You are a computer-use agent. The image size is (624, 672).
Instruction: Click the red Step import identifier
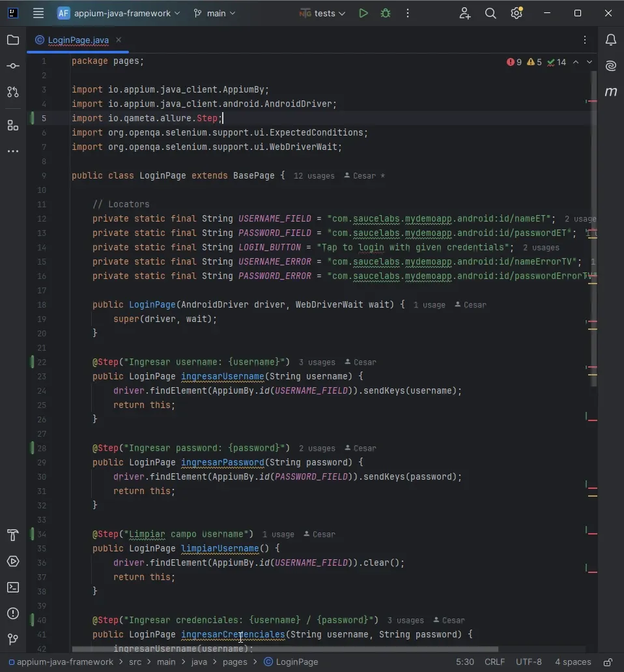pyautogui.click(x=207, y=118)
